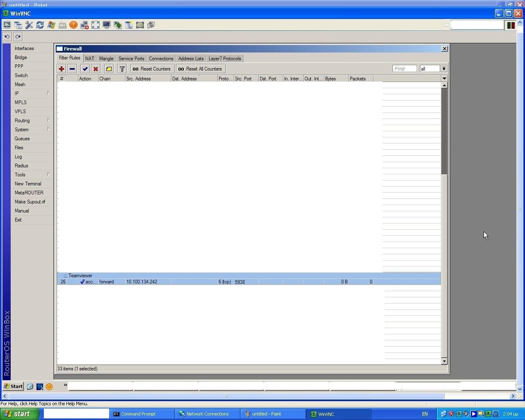Click the yellow comment note icon
The height and width of the screenshot is (420, 525).
pos(109,69)
